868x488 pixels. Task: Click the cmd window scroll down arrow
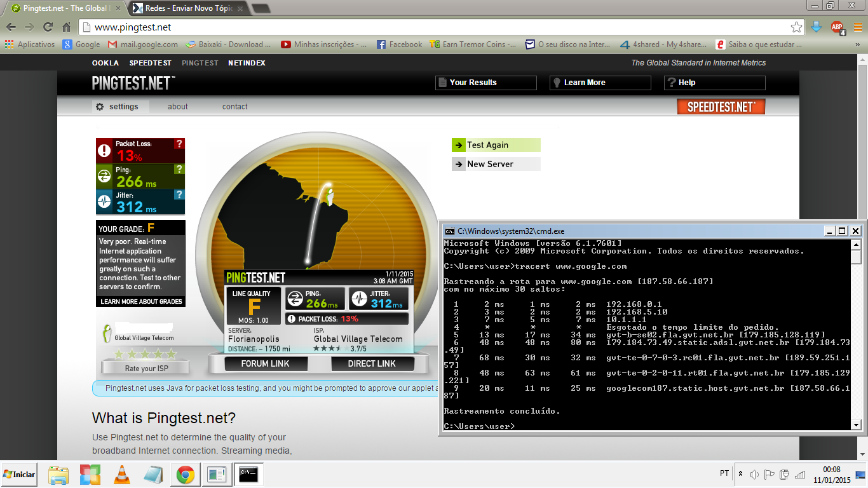tap(856, 425)
